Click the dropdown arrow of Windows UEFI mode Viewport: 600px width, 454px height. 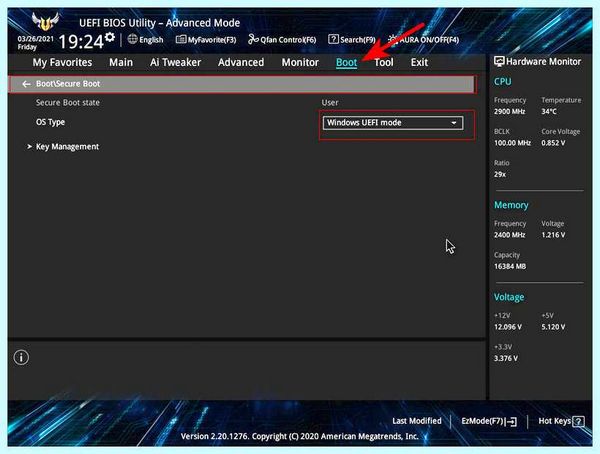coord(454,123)
